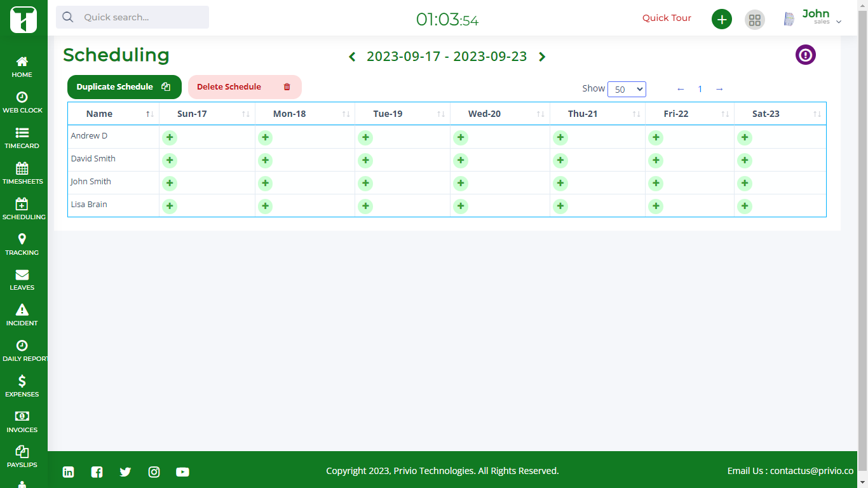This screenshot has height=488, width=868.
Task: Click the purple alert info icon
Action: click(806, 55)
